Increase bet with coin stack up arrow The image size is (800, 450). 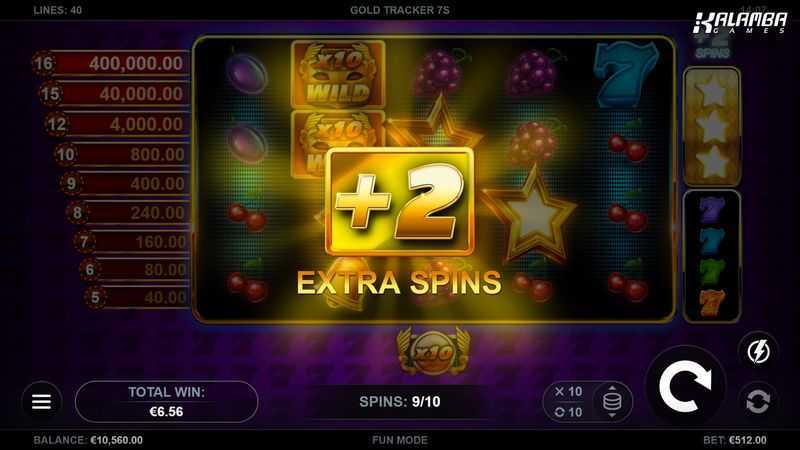click(x=612, y=389)
